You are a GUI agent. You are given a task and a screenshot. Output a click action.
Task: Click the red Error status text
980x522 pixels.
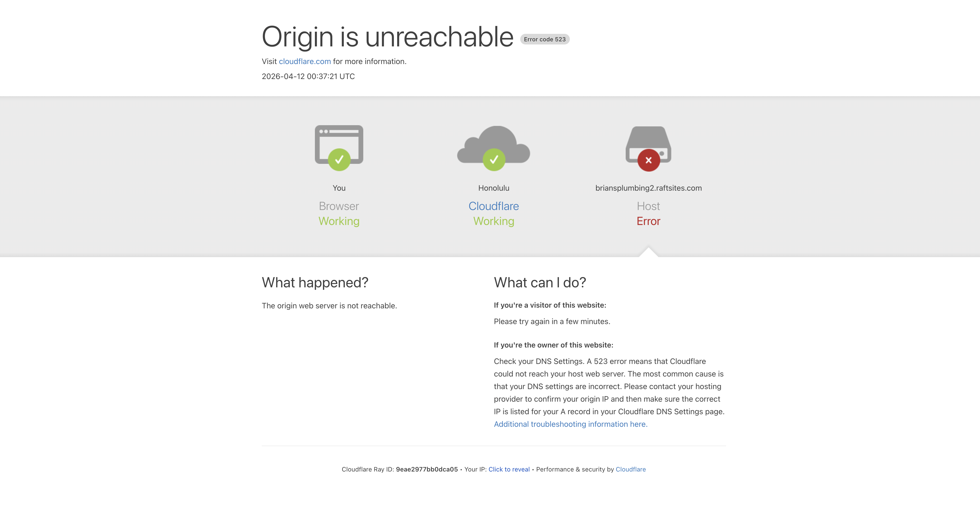(x=648, y=221)
